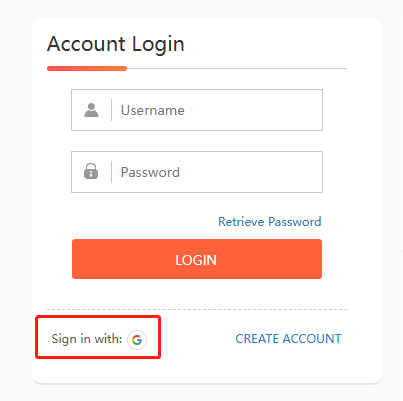Viewport: 403px width, 401px height.
Task: Focus the Password input field
Action: click(x=197, y=172)
